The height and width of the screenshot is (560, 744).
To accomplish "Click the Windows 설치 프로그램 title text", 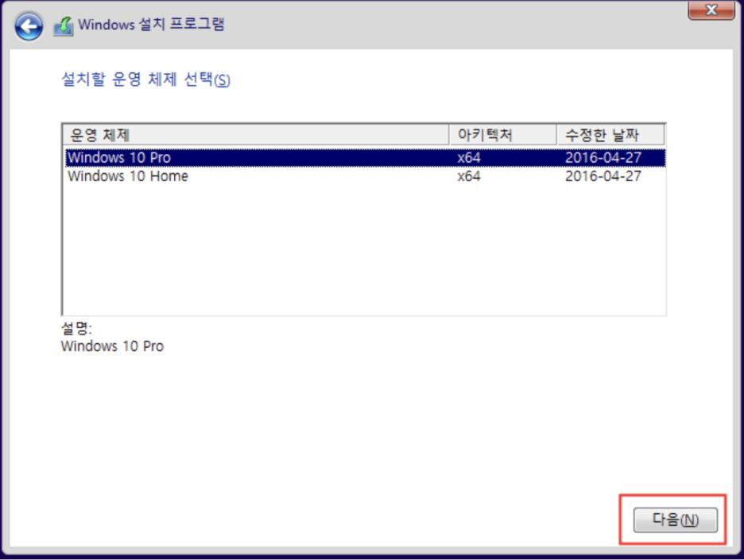I will pos(151,24).
